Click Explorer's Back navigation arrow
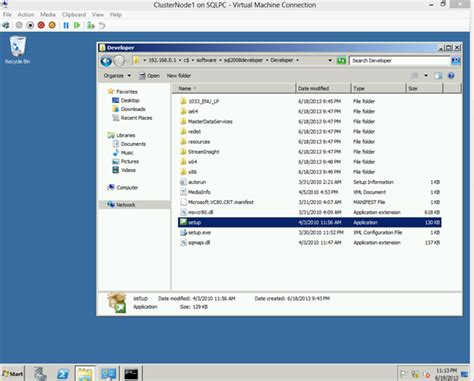This screenshot has height=381, width=474. (x=106, y=61)
